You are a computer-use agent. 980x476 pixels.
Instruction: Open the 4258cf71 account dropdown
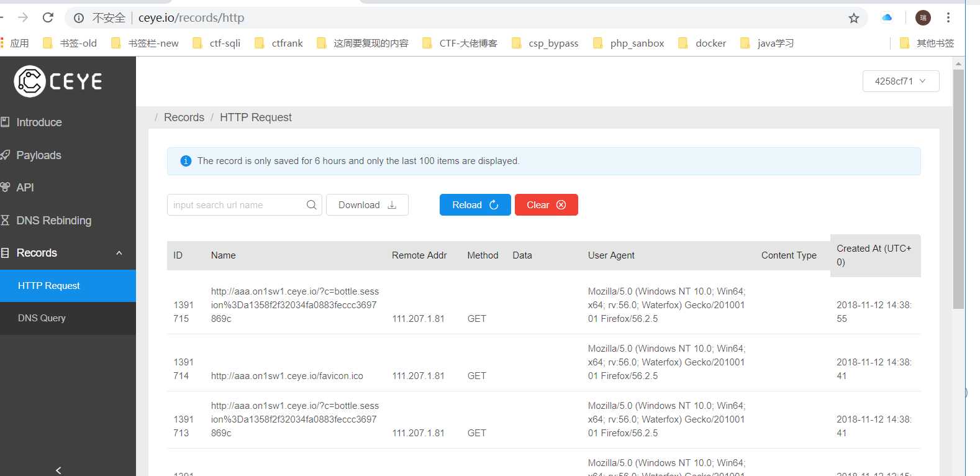901,81
